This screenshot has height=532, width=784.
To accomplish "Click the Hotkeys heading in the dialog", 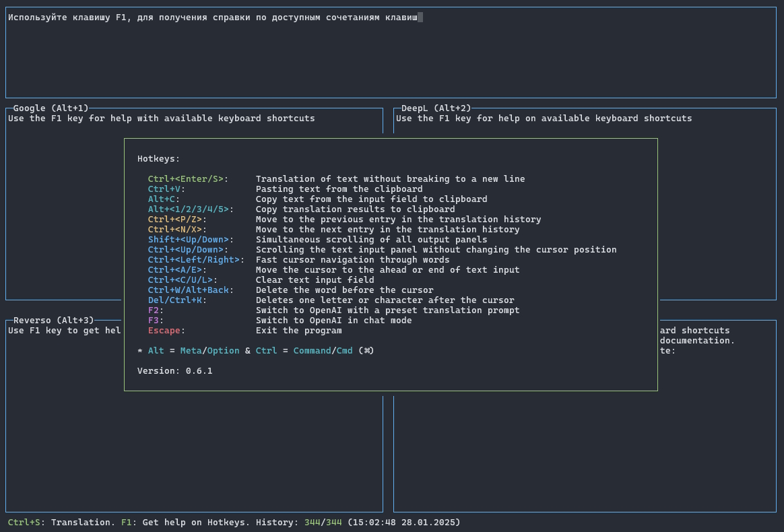I will (158, 159).
